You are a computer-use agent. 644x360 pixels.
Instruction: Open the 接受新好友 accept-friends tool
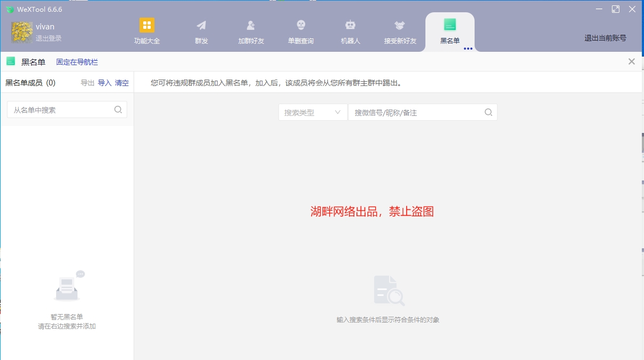[400, 31]
